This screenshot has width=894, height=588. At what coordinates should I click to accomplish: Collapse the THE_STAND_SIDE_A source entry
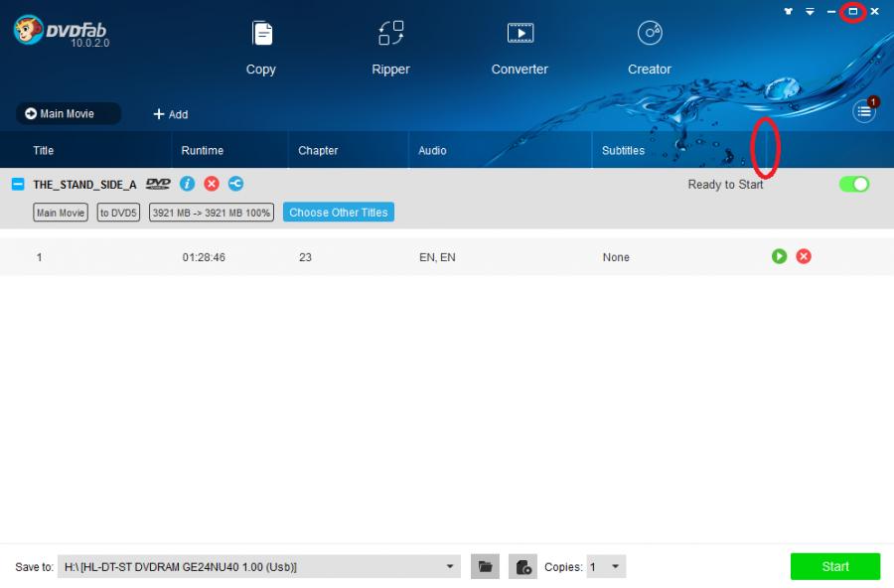[x=18, y=184]
